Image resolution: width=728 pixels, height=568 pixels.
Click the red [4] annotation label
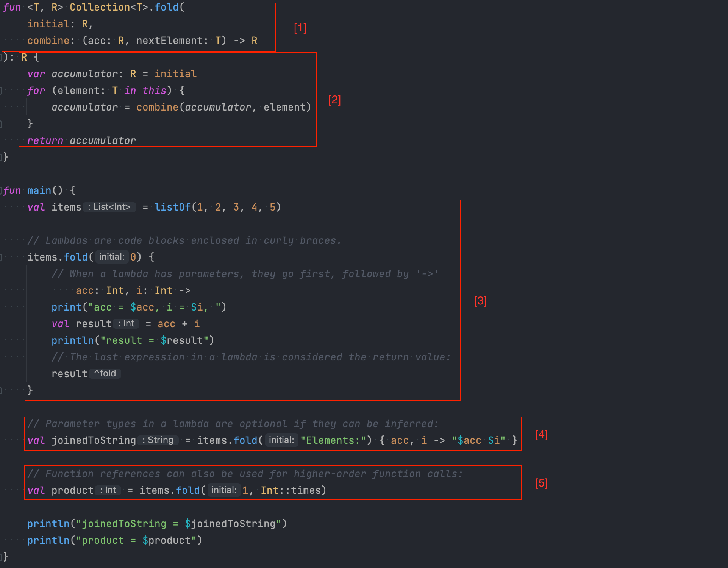(x=541, y=434)
